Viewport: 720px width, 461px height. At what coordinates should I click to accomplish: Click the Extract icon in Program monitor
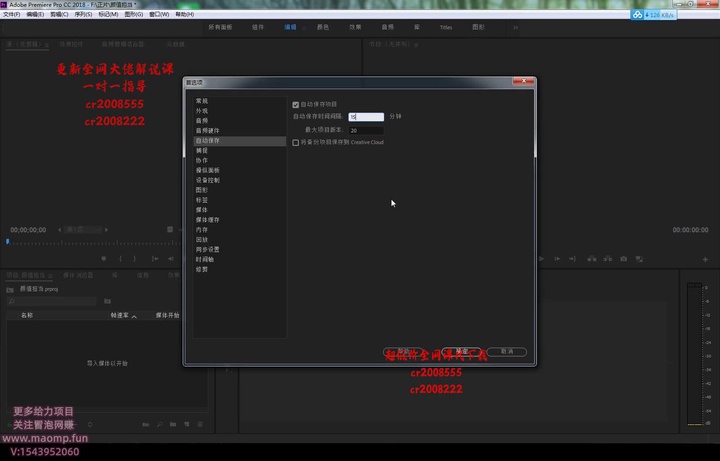[608, 259]
